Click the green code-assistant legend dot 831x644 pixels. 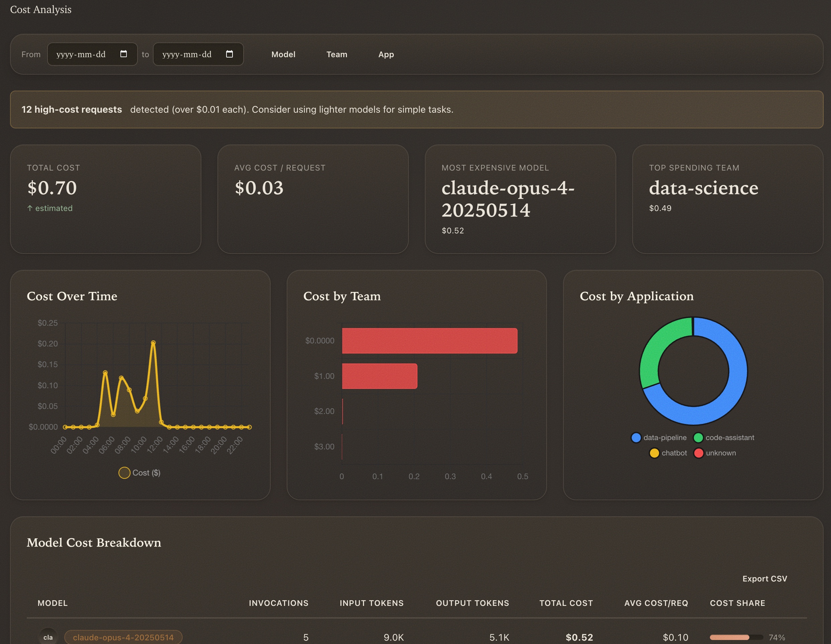click(x=698, y=437)
